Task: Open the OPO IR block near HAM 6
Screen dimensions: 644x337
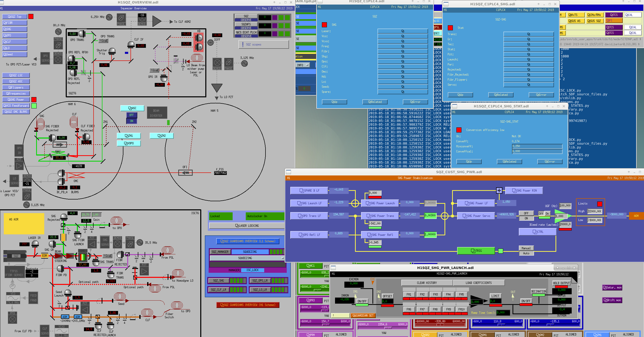Action: click(x=19, y=151)
